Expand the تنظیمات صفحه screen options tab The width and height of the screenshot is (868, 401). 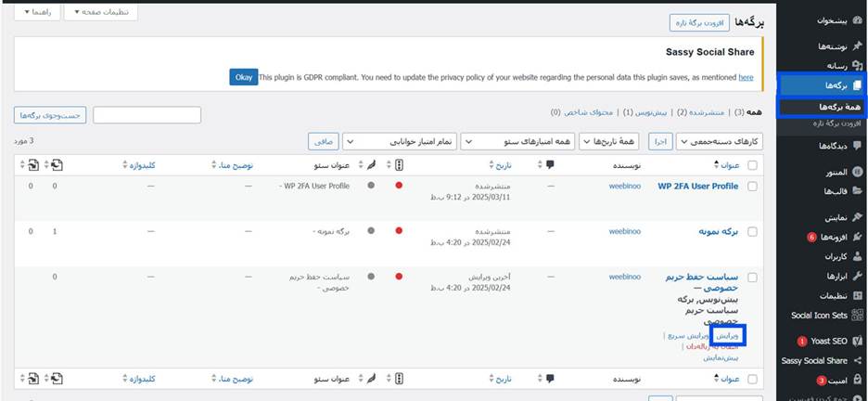point(101,12)
